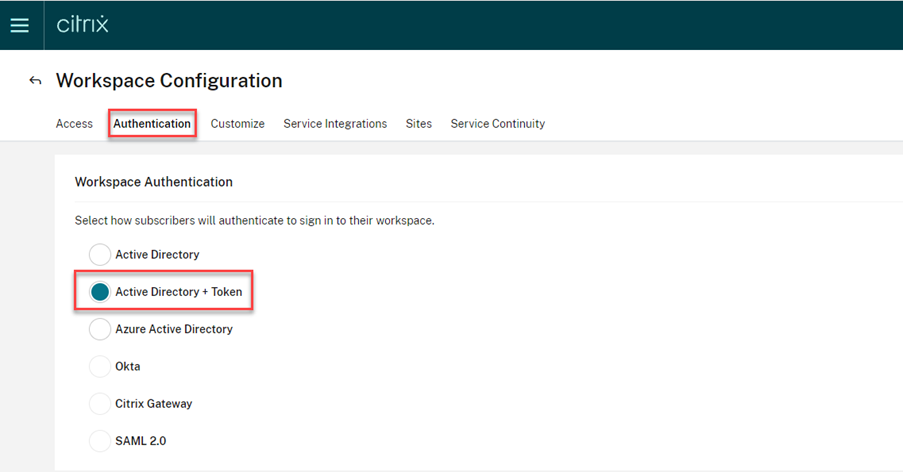Click the Citrix logo
This screenshot has height=472, width=903.
(x=82, y=24)
